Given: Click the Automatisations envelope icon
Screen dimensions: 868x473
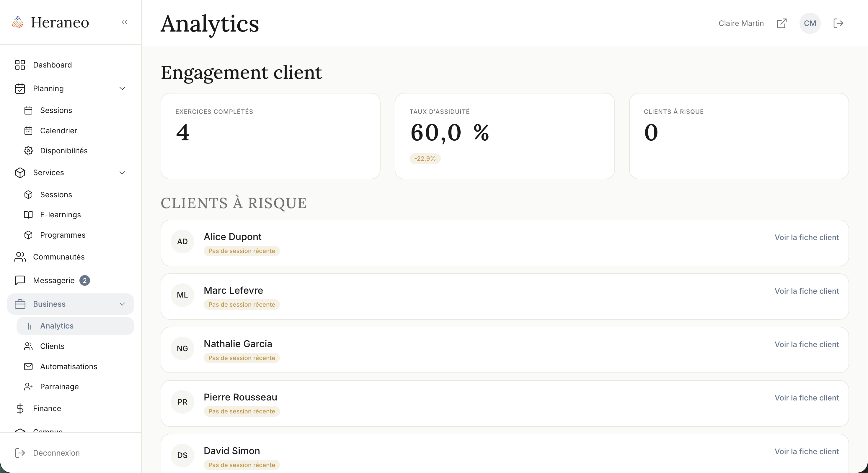Looking at the screenshot, I should coord(29,367).
